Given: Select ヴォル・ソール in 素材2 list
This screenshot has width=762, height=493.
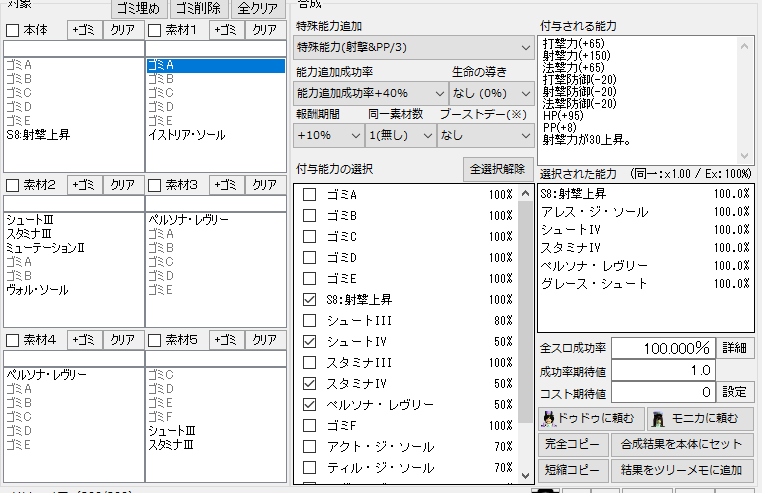Looking at the screenshot, I should [37, 290].
